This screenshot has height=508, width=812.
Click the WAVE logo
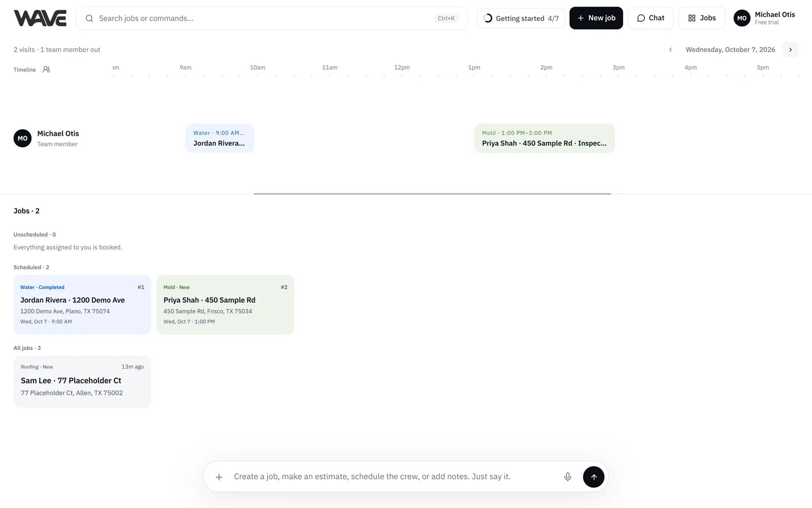[x=40, y=18]
